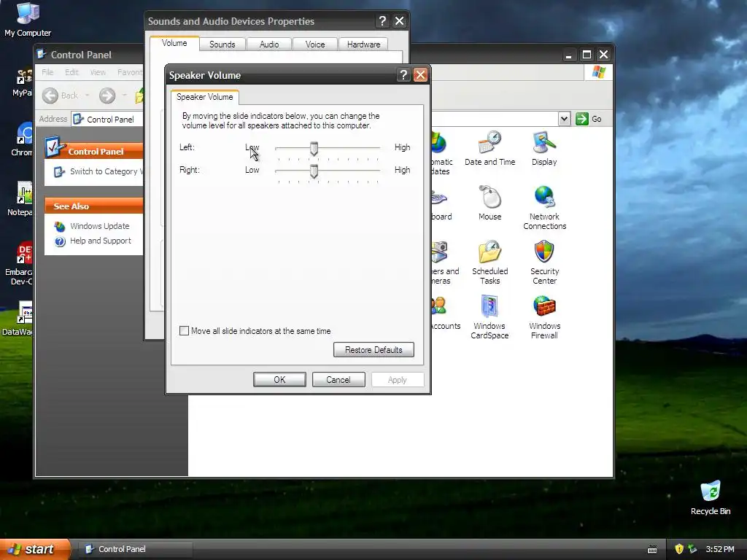Open Network Connections icon
The height and width of the screenshot is (560, 747).
(x=544, y=208)
